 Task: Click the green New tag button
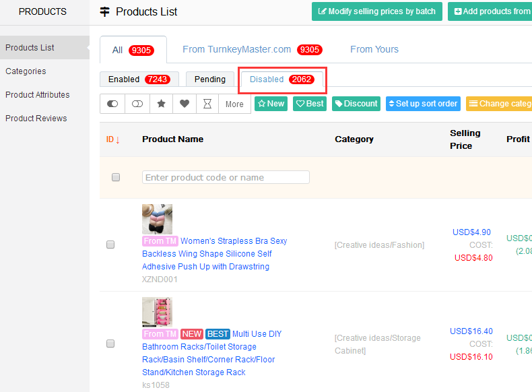[271, 104]
